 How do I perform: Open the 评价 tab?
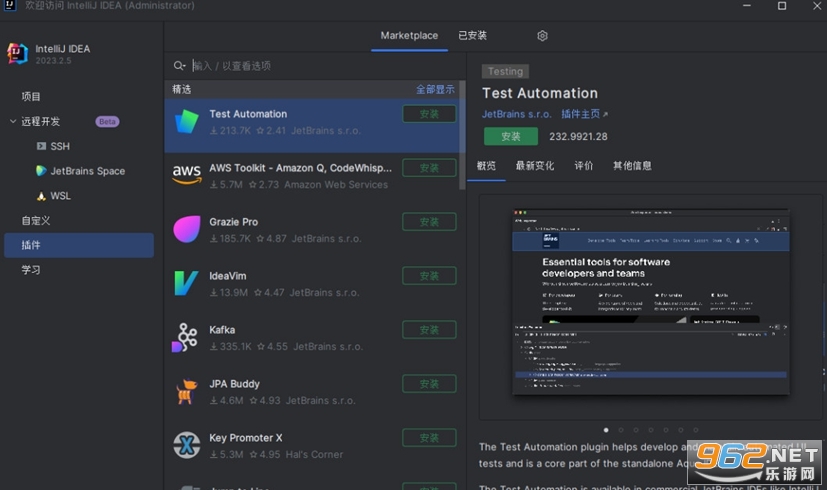point(583,166)
